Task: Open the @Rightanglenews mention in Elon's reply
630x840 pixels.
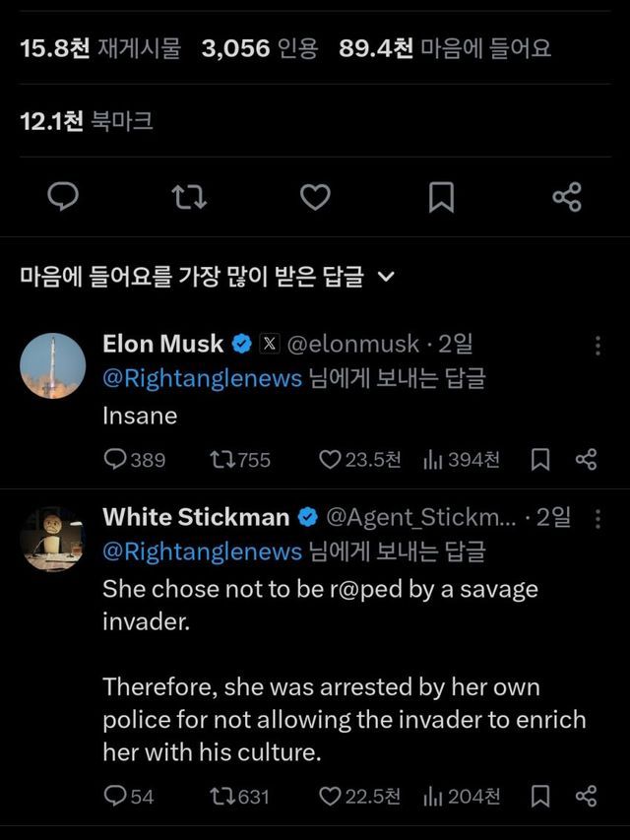Action: [x=202, y=379]
